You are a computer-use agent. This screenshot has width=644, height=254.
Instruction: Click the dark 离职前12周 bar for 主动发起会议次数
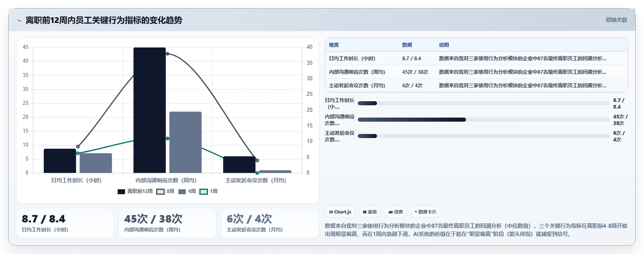[239, 165]
